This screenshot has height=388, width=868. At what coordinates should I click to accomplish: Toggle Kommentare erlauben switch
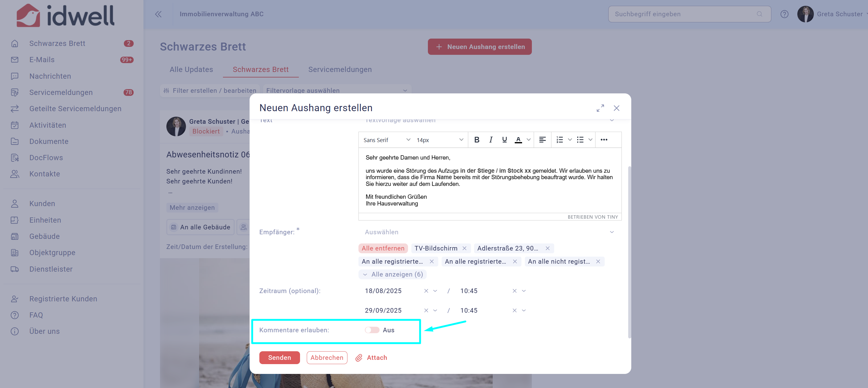tap(372, 330)
